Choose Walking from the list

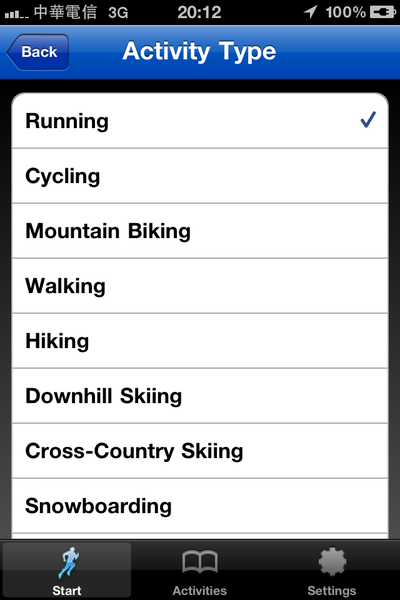coord(200,286)
